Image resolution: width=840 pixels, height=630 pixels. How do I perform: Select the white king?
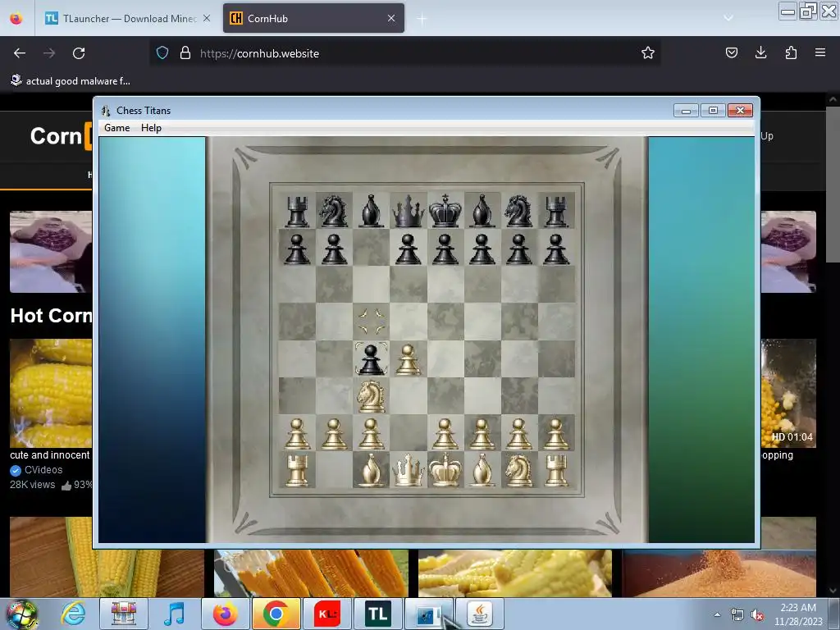(x=445, y=470)
